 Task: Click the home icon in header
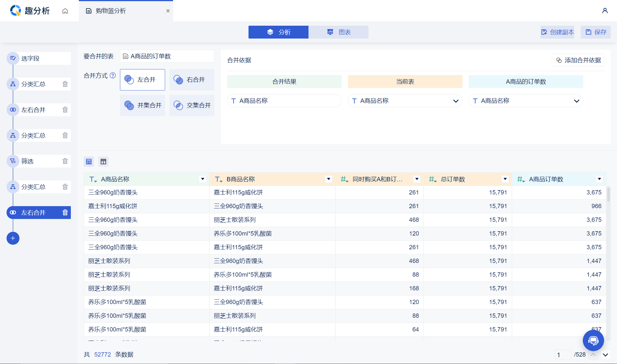(x=65, y=11)
